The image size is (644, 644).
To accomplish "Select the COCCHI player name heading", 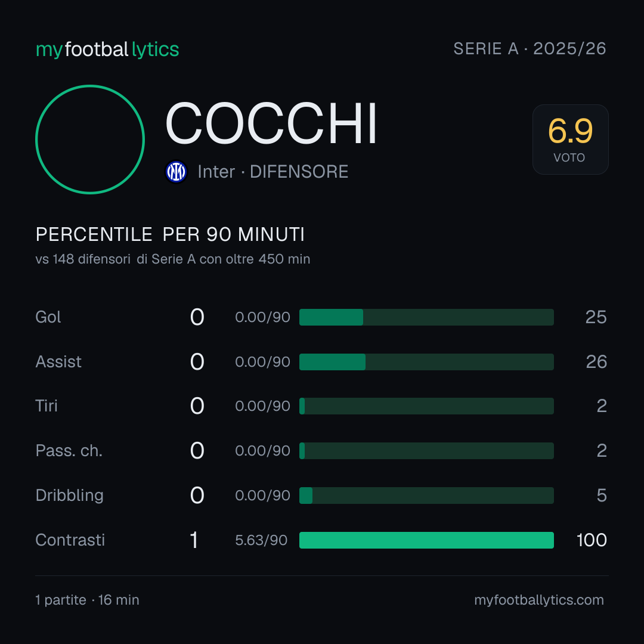I will (271, 123).
